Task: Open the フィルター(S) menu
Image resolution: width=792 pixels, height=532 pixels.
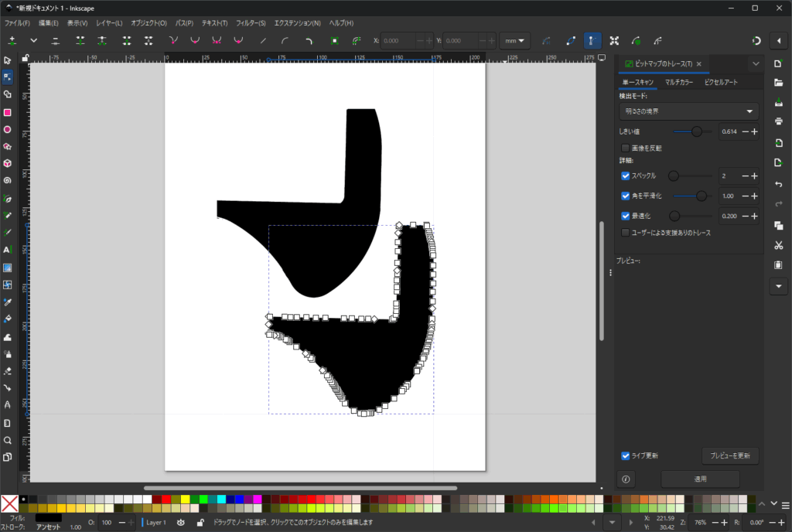Action: tap(247, 23)
